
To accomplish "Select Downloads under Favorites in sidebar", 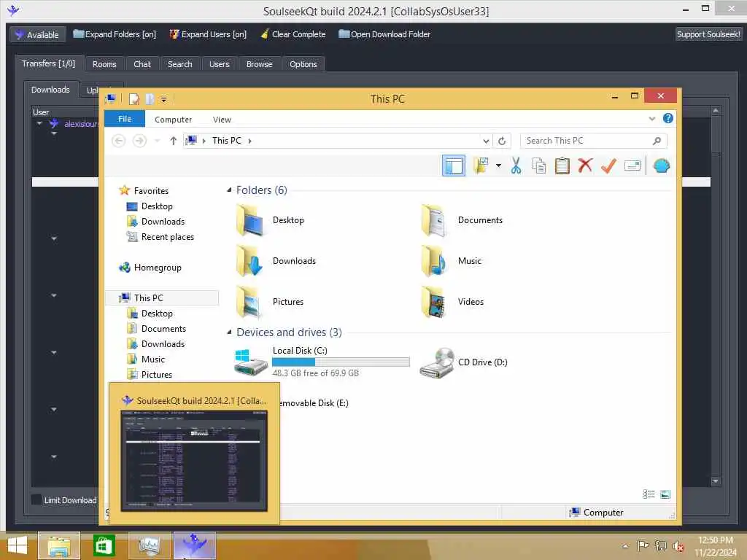I will (156, 222).
